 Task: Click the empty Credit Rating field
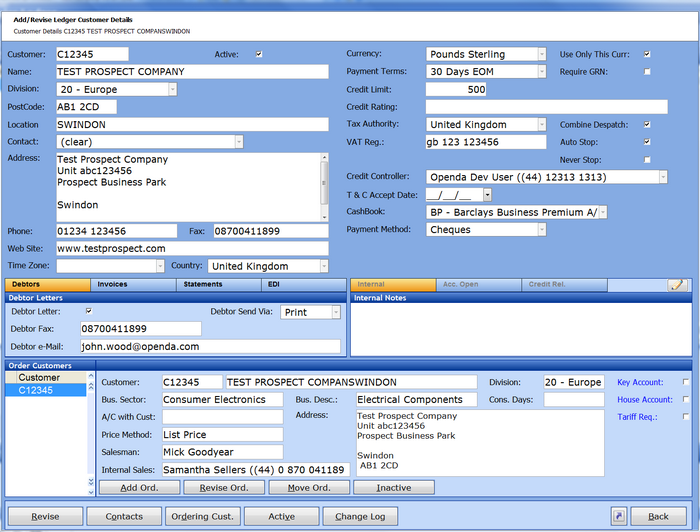pos(547,107)
